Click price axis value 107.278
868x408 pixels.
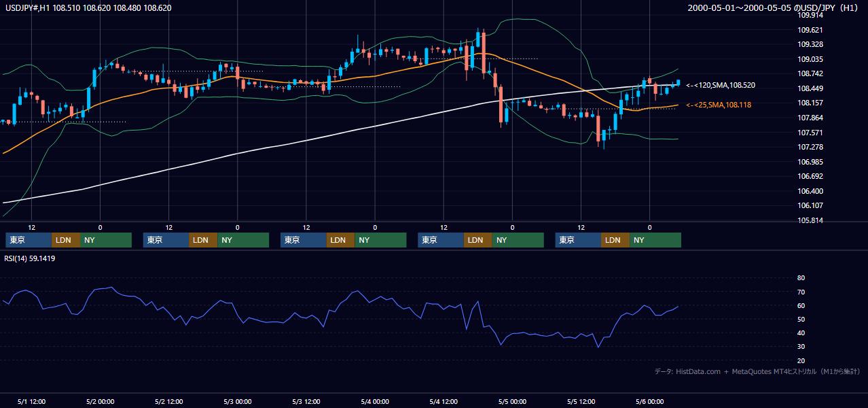click(x=810, y=148)
